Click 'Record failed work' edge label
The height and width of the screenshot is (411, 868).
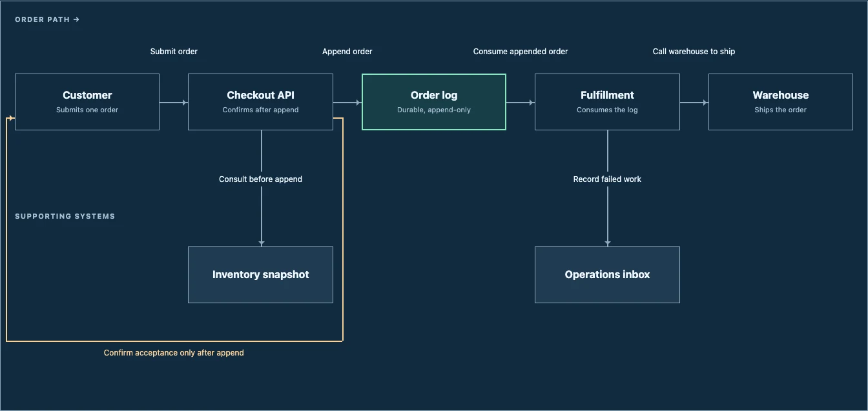coord(607,179)
